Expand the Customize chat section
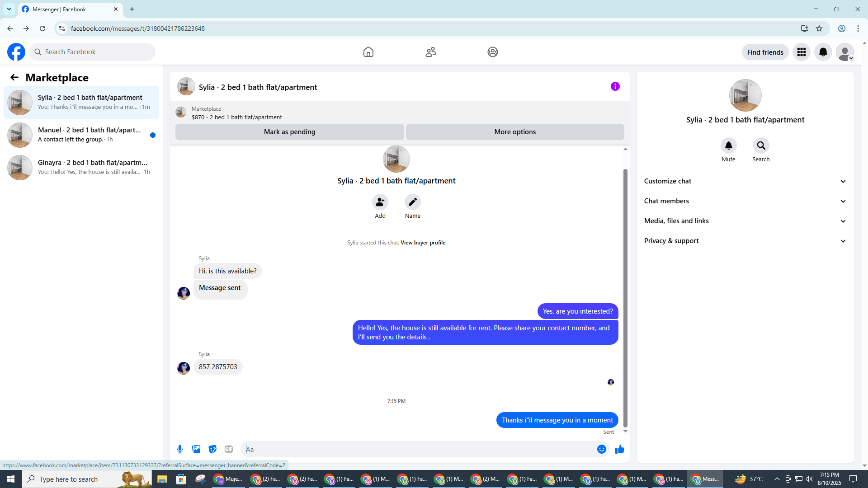Image resolution: width=868 pixels, height=488 pixels. point(745,181)
